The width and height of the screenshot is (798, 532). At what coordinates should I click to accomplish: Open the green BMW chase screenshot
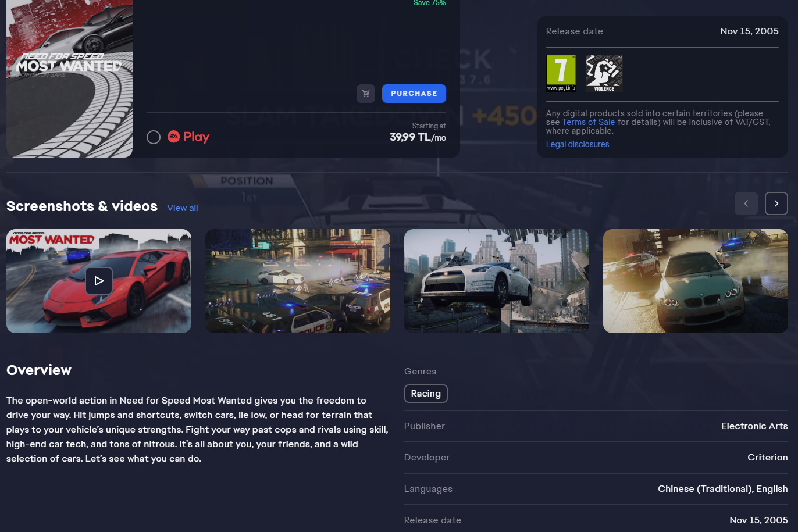696,281
